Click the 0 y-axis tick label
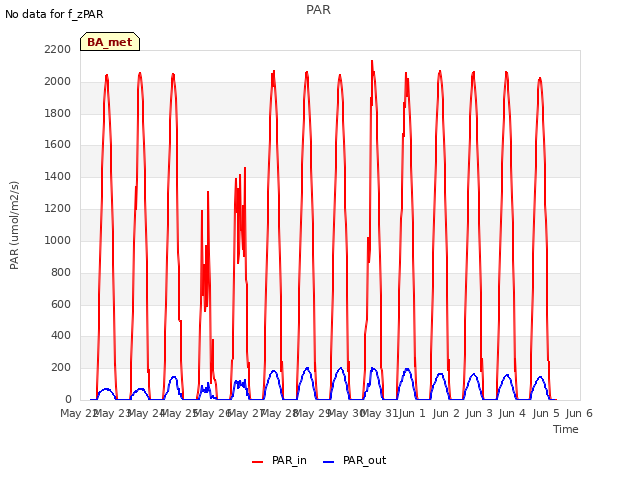This screenshot has width=640, height=480. pyautogui.click(x=68, y=399)
